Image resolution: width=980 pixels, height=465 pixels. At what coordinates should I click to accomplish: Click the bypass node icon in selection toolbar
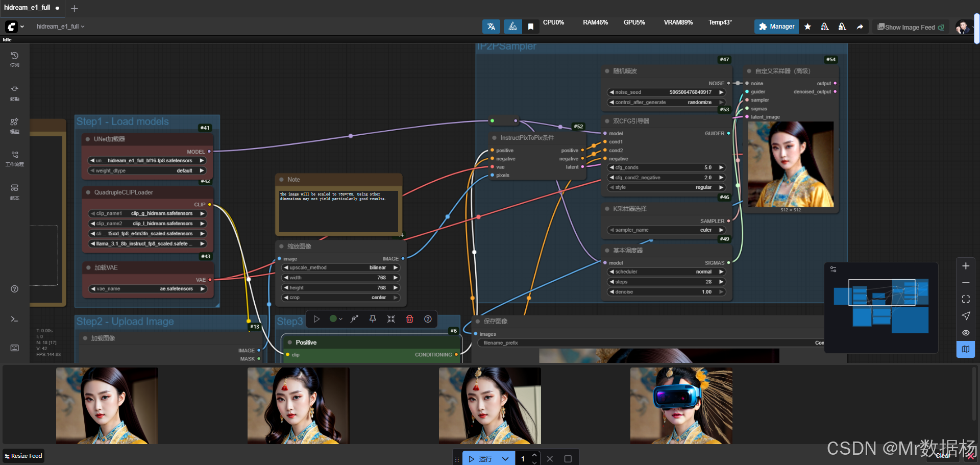354,319
